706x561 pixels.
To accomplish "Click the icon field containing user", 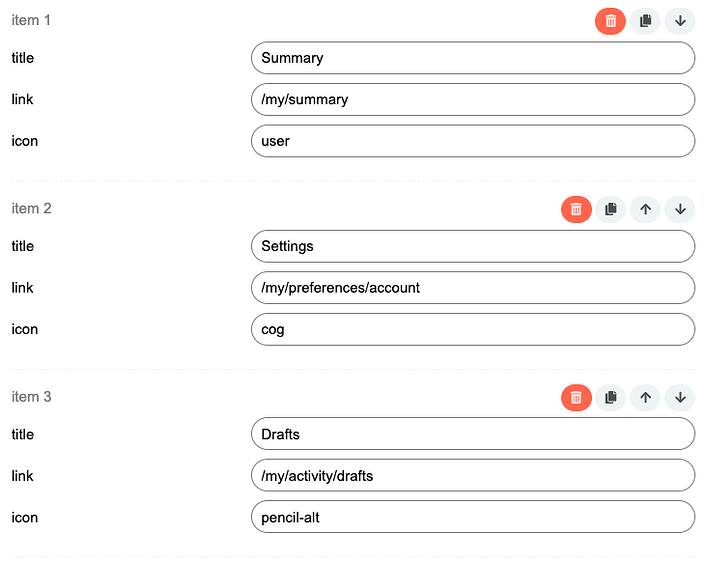I will (472, 141).
